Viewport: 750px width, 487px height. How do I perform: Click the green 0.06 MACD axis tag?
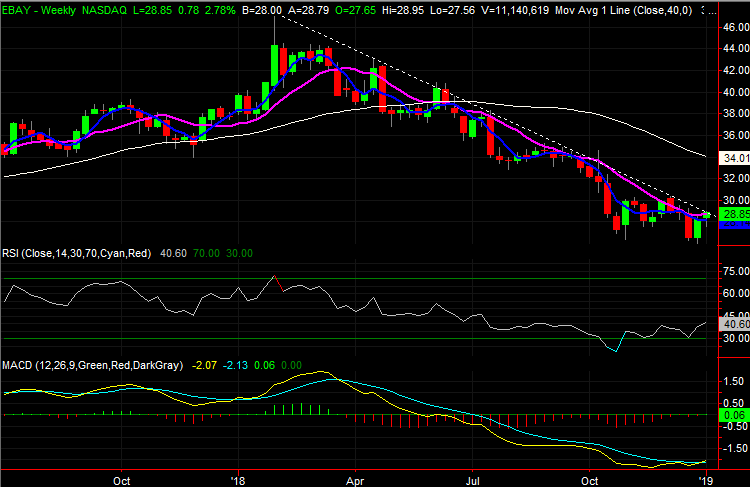click(x=736, y=413)
